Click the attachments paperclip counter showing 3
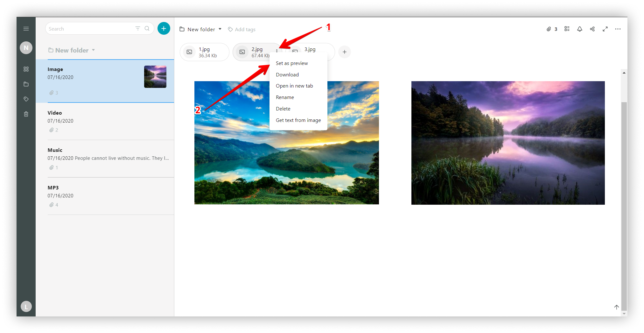The image size is (644, 333). click(x=552, y=29)
